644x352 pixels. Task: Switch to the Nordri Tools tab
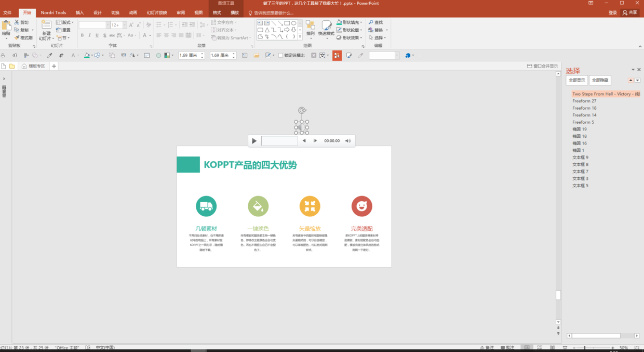53,12
